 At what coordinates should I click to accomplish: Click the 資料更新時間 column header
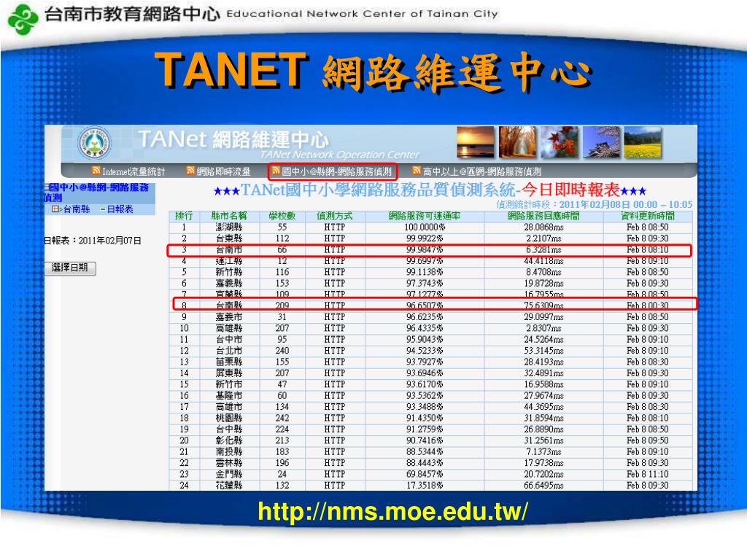click(x=648, y=216)
